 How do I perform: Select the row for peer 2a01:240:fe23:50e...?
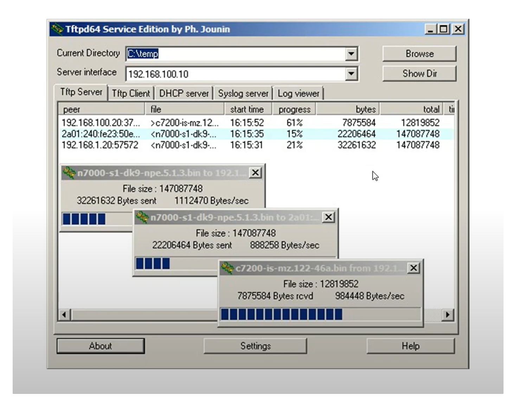[x=256, y=134]
